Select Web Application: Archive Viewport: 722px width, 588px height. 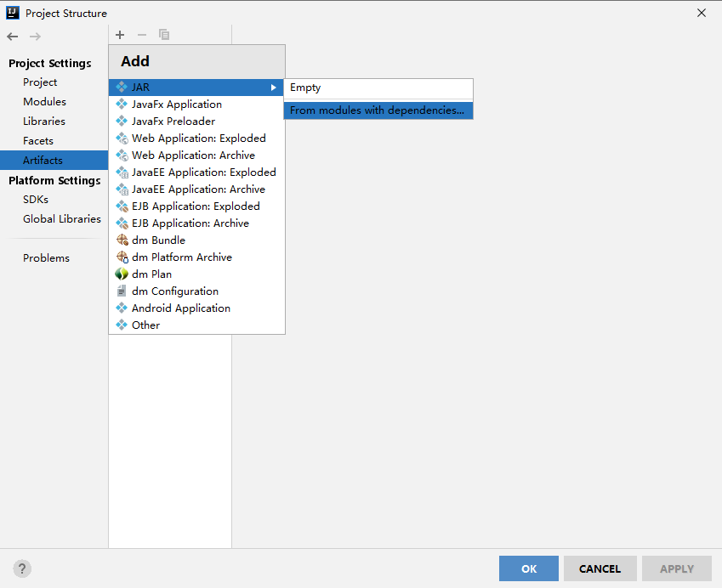coord(196,155)
